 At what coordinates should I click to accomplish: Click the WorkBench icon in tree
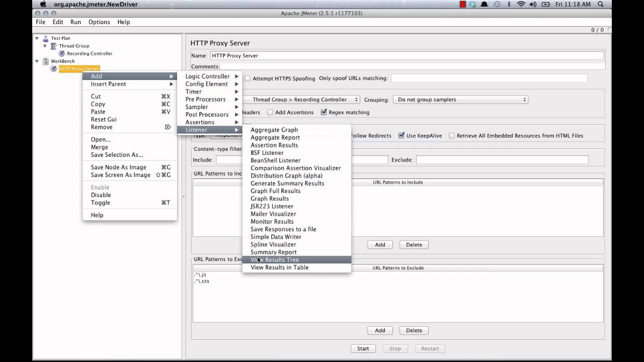pos(46,61)
